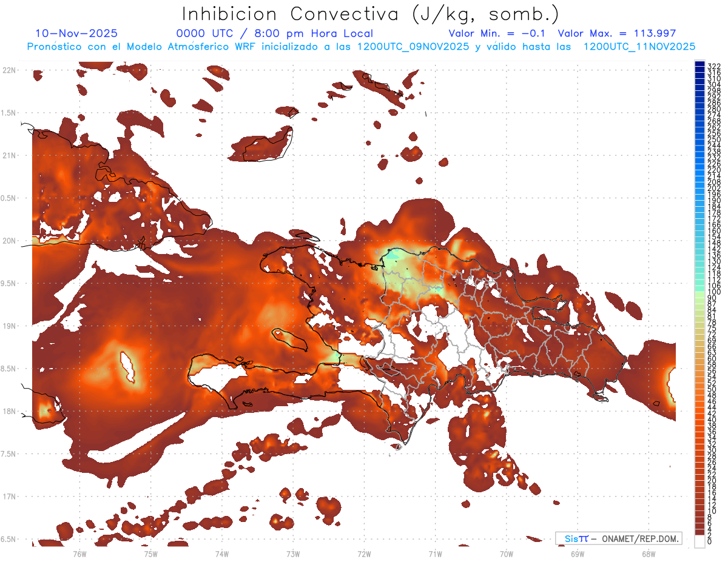Click the 'Valor Max. = 113.997' text
Viewport: 728px width, 562px height.
pos(617,33)
